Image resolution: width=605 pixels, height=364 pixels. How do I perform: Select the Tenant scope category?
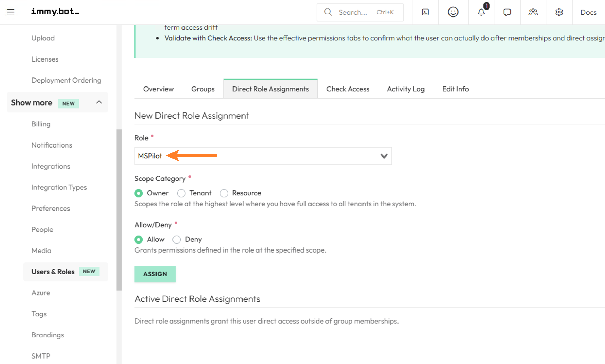point(181,193)
